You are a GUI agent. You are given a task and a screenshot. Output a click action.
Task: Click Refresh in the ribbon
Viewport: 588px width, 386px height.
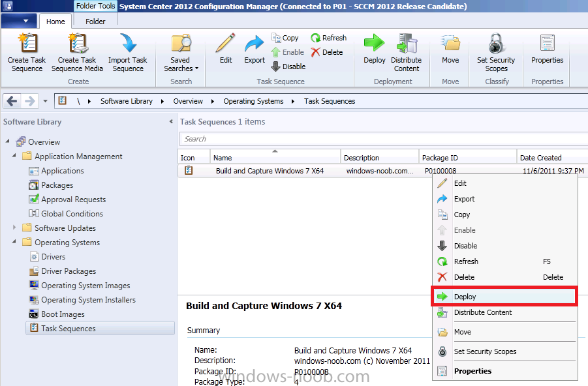[x=328, y=38]
